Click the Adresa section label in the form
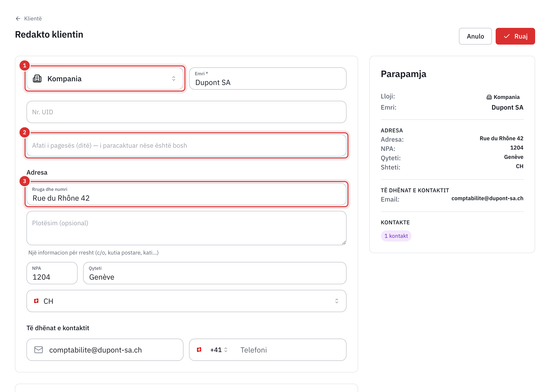Viewport: 550px width, 392px height. coord(37,172)
